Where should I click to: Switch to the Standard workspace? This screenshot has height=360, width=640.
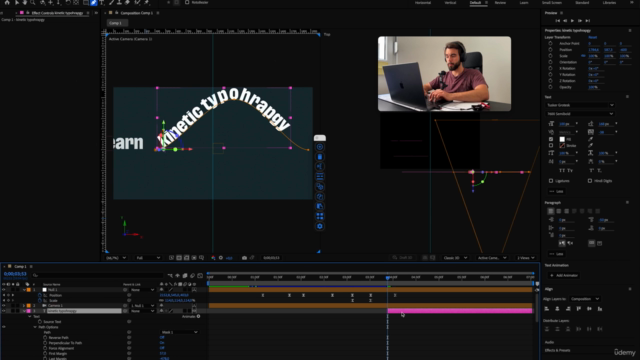click(582, 2)
